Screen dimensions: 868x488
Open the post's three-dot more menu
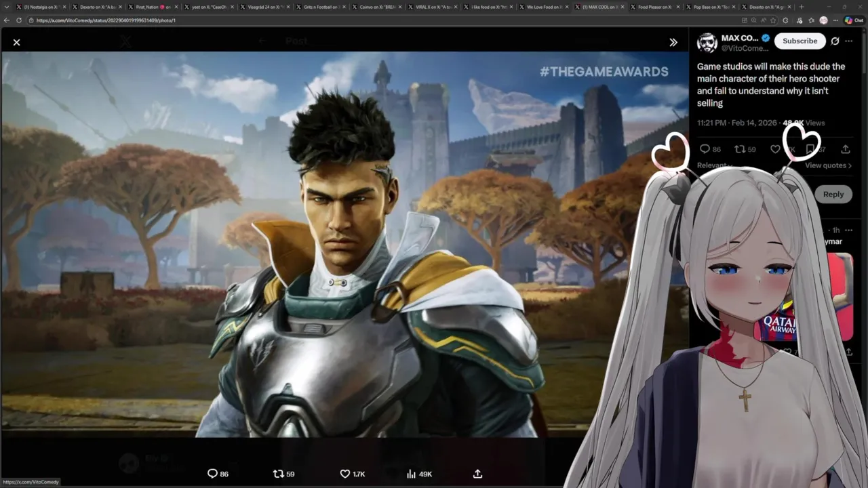[x=848, y=41]
